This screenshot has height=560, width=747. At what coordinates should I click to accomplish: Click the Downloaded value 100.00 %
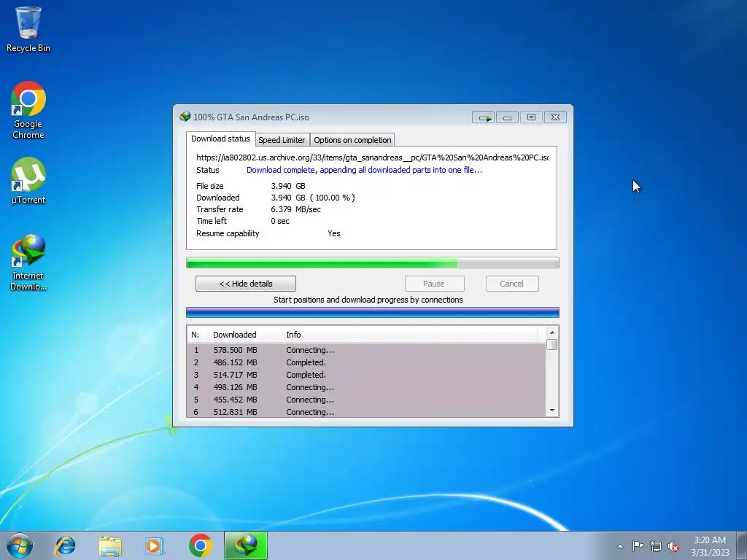(333, 198)
